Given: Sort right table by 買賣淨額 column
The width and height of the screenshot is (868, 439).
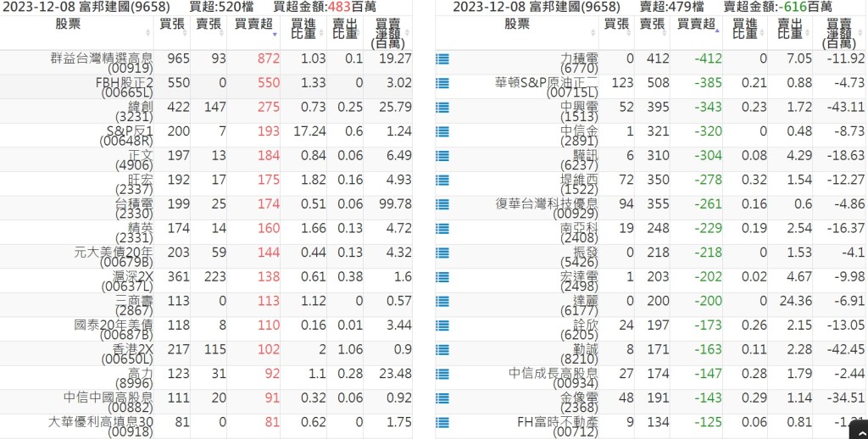Looking at the screenshot, I should [x=838, y=32].
